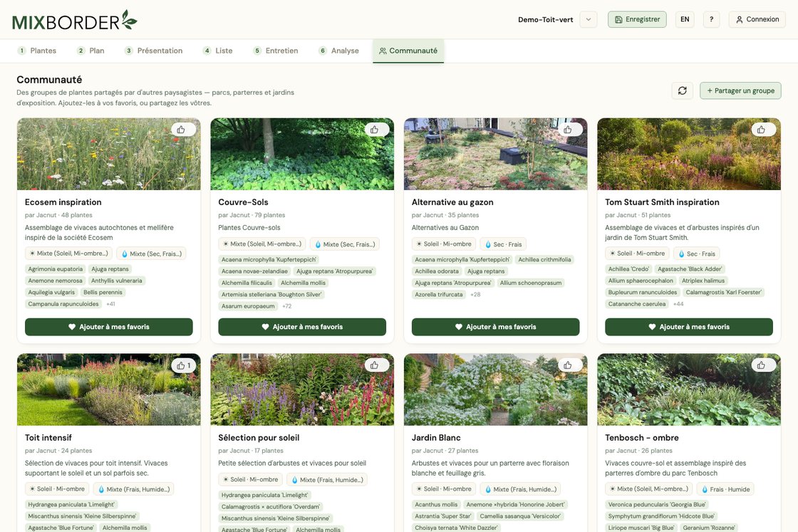Click the Acaena novae-zelandiae plant tag
The image size is (798, 532).
(x=254, y=271)
